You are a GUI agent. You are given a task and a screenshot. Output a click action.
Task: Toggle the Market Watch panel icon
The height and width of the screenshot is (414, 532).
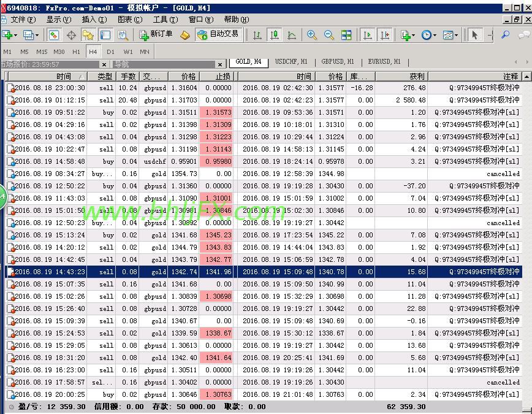54,35
